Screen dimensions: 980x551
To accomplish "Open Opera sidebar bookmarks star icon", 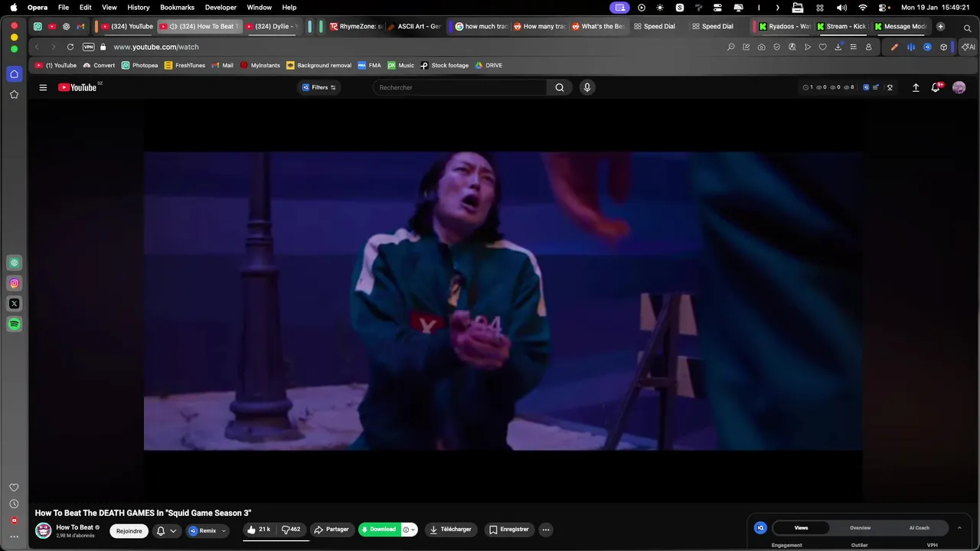I will click(x=14, y=94).
